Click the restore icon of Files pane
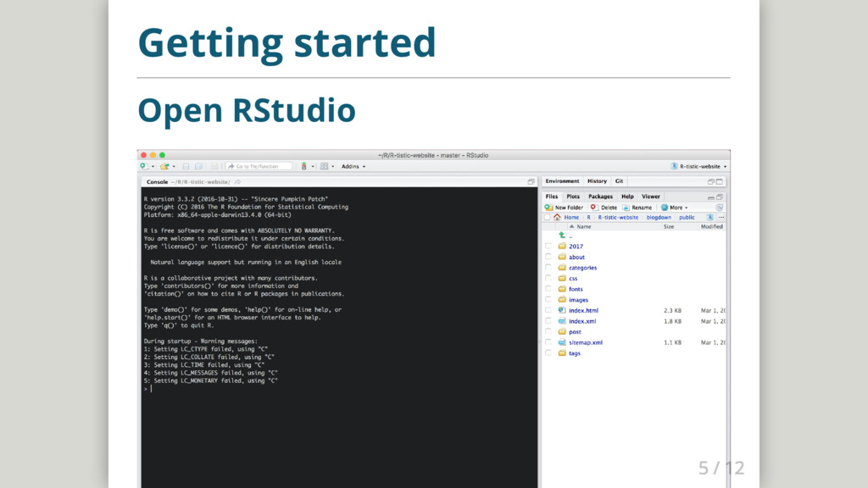Screen dimensions: 868x488 point(720,197)
